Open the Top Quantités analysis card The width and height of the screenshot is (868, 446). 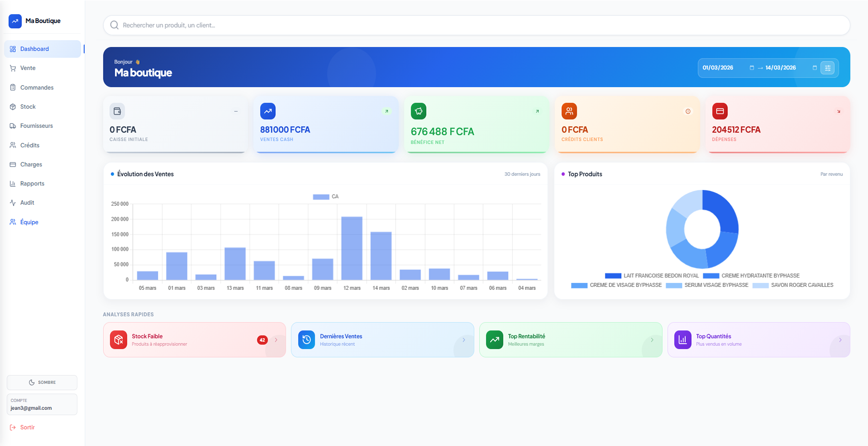point(758,340)
